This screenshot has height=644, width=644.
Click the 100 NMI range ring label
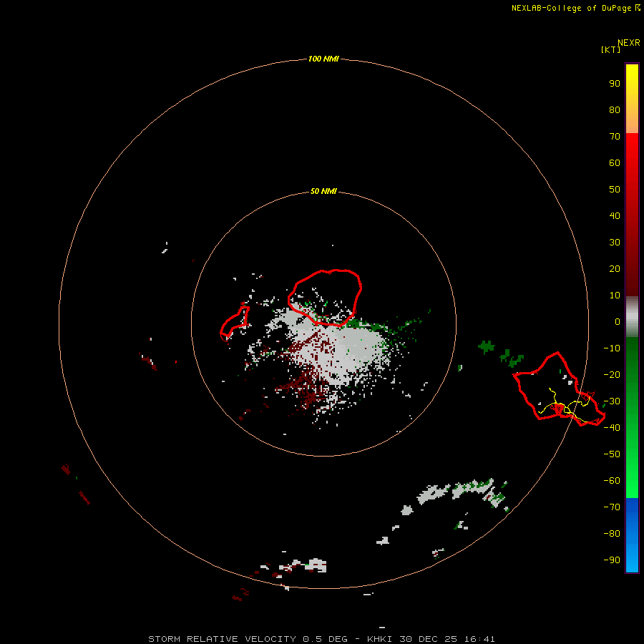(x=323, y=59)
